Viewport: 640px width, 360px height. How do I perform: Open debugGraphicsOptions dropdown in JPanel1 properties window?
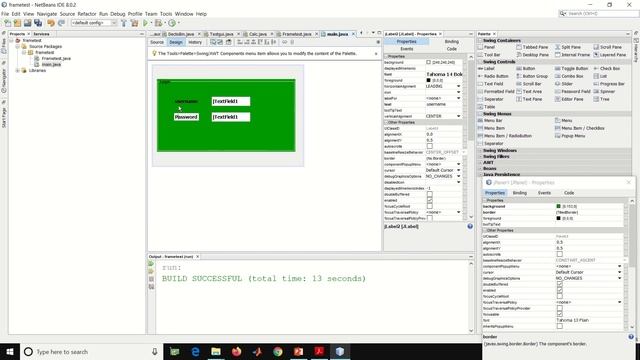pyautogui.click(x=620, y=278)
